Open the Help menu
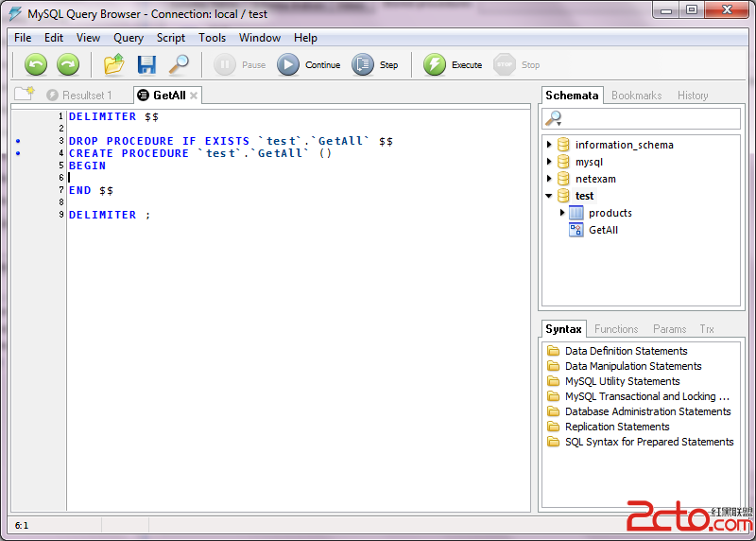756x541 pixels. click(305, 38)
